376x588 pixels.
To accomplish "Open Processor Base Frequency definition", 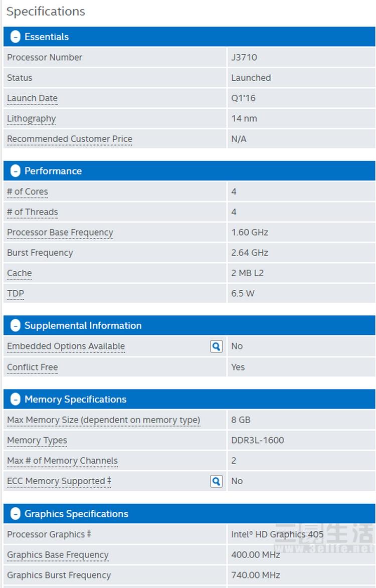I will tap(60, 233).
